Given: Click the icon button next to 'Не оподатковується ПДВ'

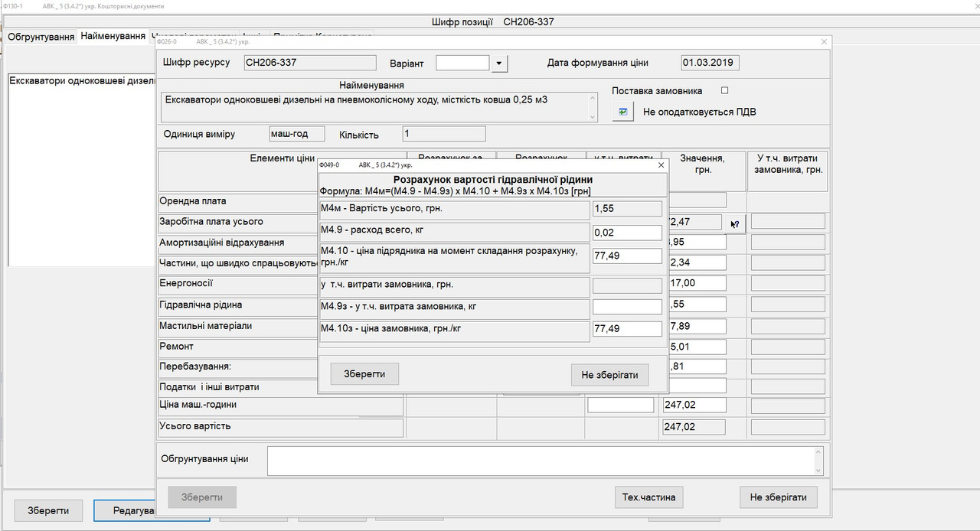Looking at the screenshot, I should click(x=623, y=112).
